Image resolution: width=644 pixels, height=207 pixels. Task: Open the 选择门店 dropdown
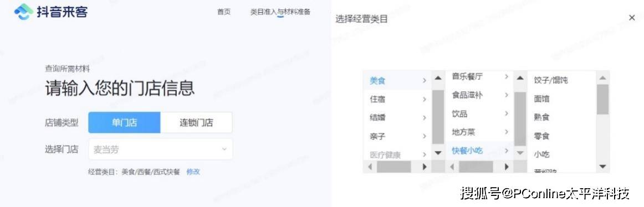coord(161,149)
